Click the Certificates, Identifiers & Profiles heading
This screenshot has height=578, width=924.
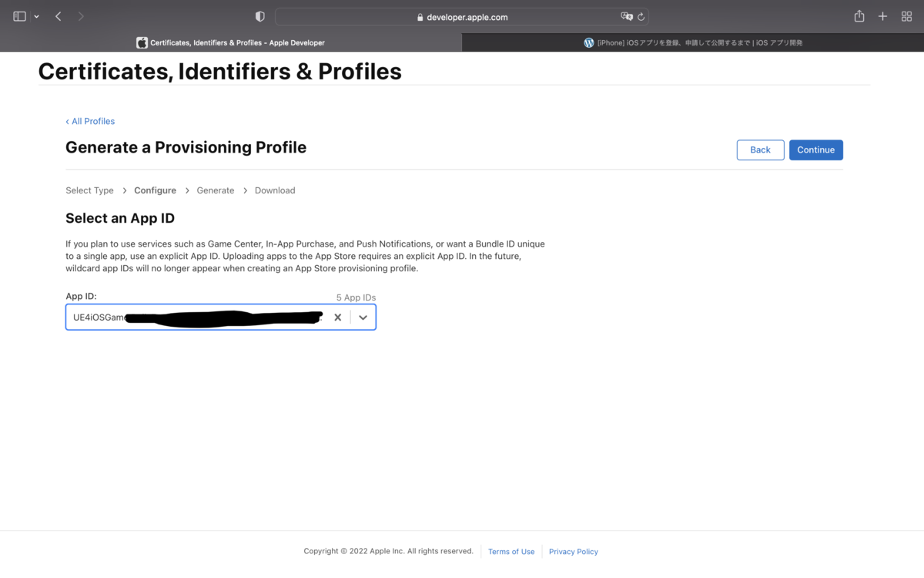coord(219,72)
